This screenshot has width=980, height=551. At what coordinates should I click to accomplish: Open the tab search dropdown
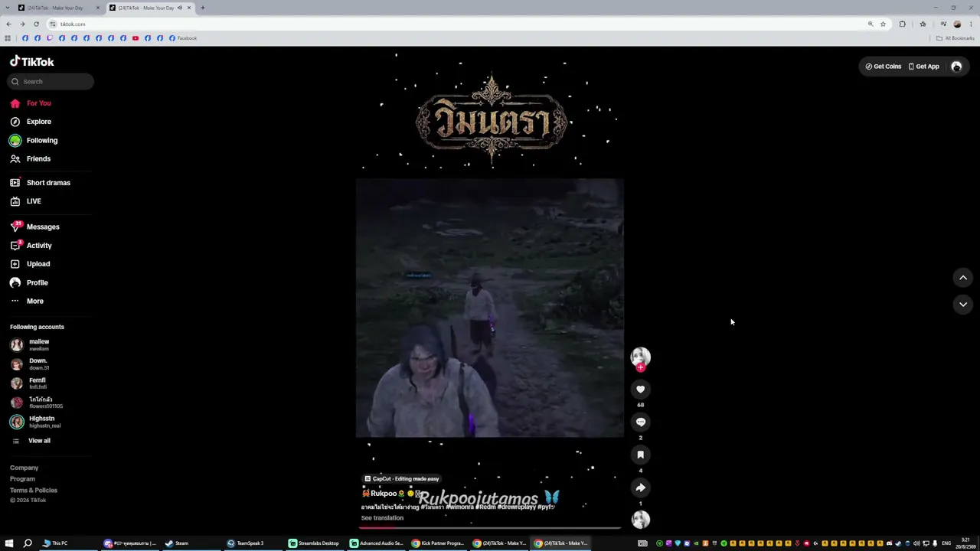(8, 8)
